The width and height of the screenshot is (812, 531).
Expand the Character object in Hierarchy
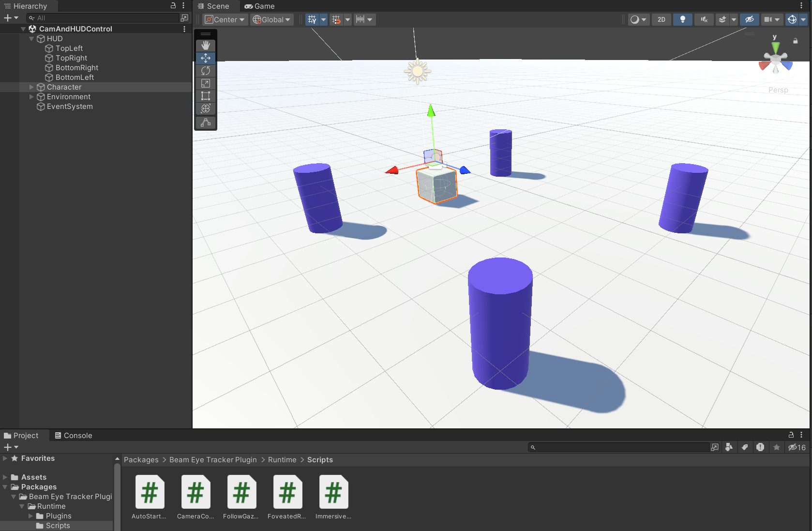[31, 87]
